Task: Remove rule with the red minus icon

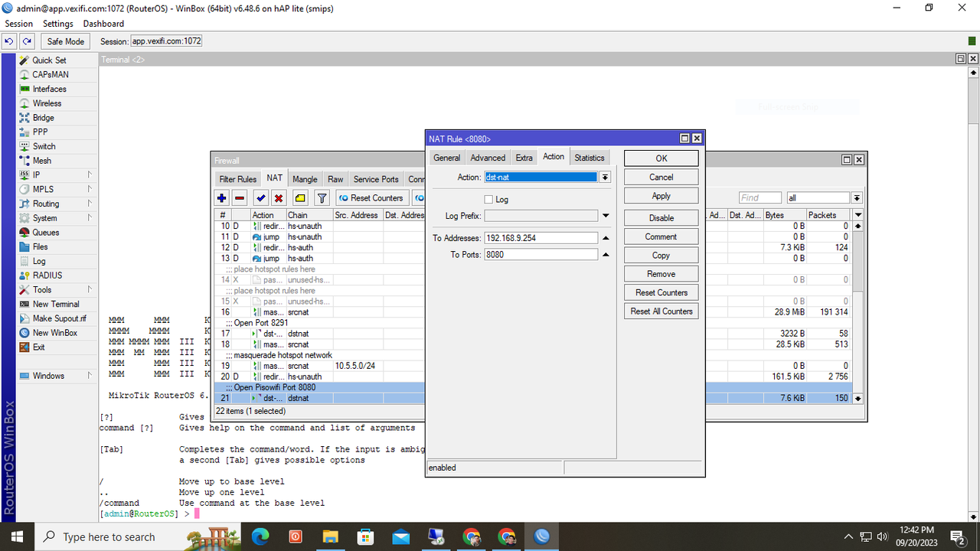Action: coord(240,198)
